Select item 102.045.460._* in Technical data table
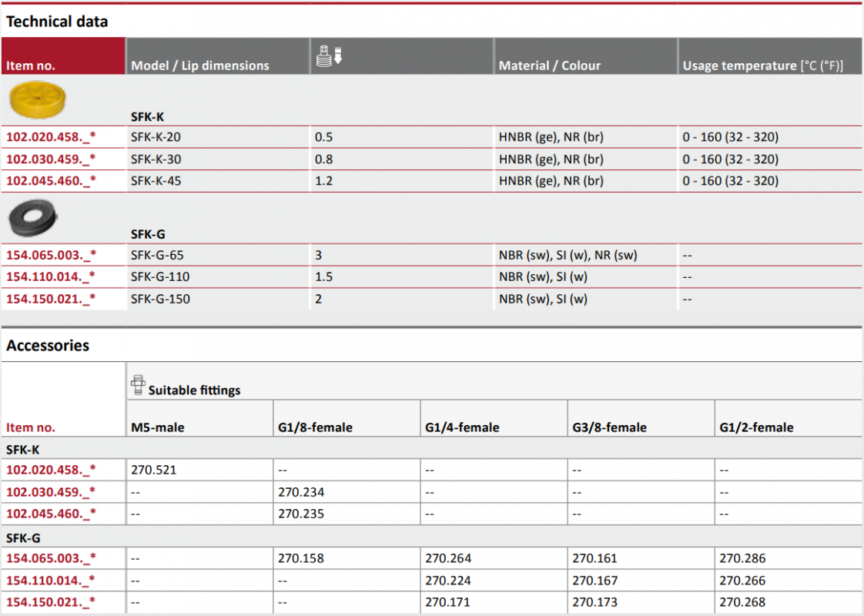The image size is (864, 616). (x=51, y=181)
